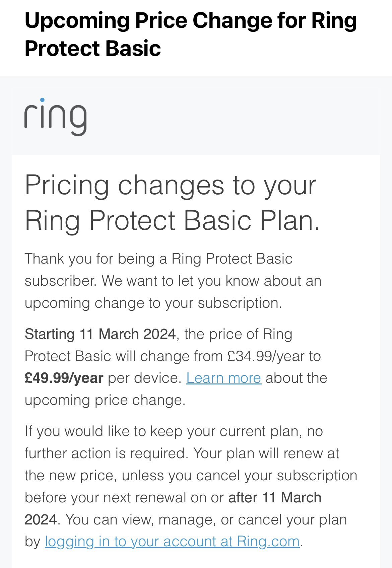Click the bold £49.99/year price

coord(64,378)
